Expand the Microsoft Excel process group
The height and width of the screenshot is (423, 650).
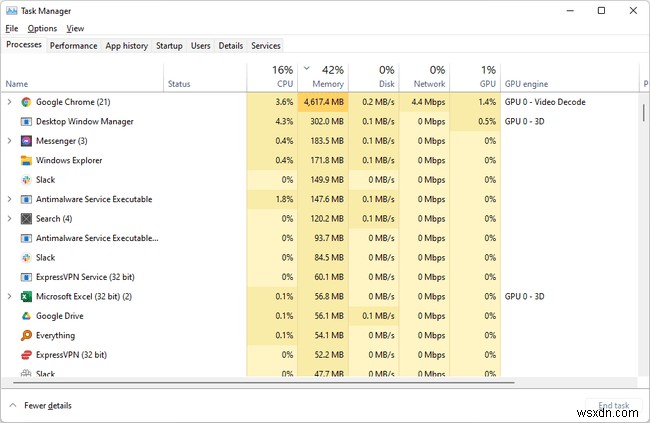tap(10, 297)
